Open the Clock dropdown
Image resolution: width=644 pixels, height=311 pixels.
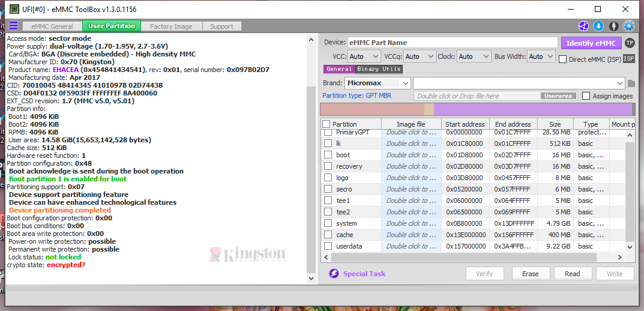tap(474, 56)
